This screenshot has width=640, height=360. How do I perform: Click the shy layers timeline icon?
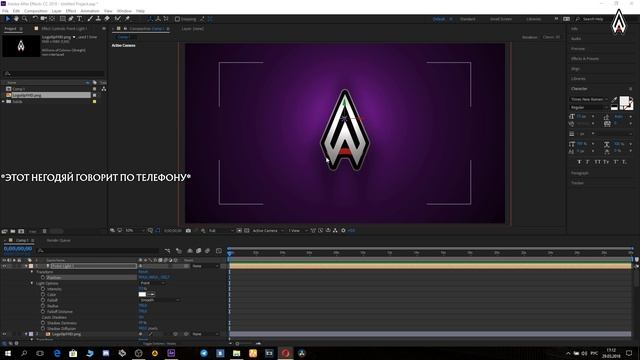click(x=190, y=251)
